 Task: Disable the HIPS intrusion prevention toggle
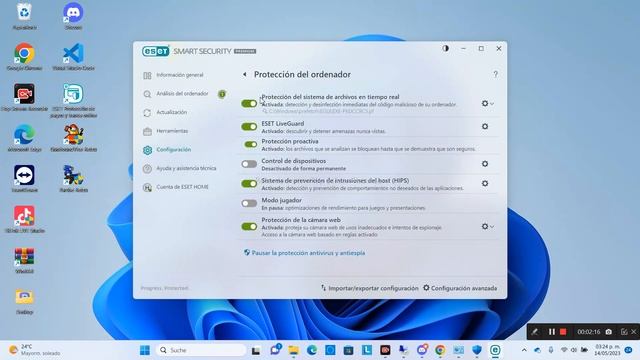pos(249,184)
